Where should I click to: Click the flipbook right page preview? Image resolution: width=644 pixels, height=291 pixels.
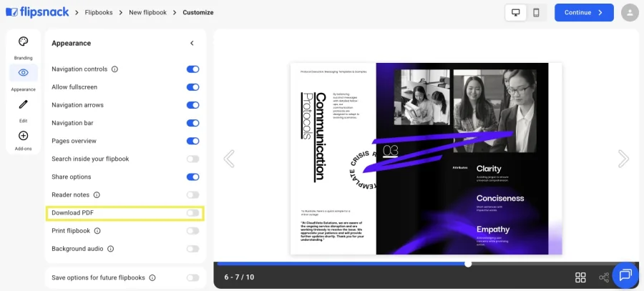point(469,159)
